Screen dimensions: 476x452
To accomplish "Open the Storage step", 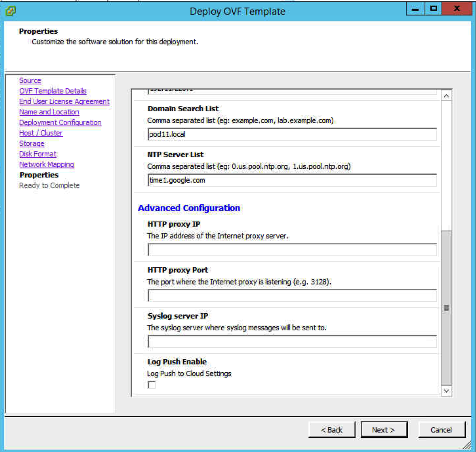I will point(32,144).
